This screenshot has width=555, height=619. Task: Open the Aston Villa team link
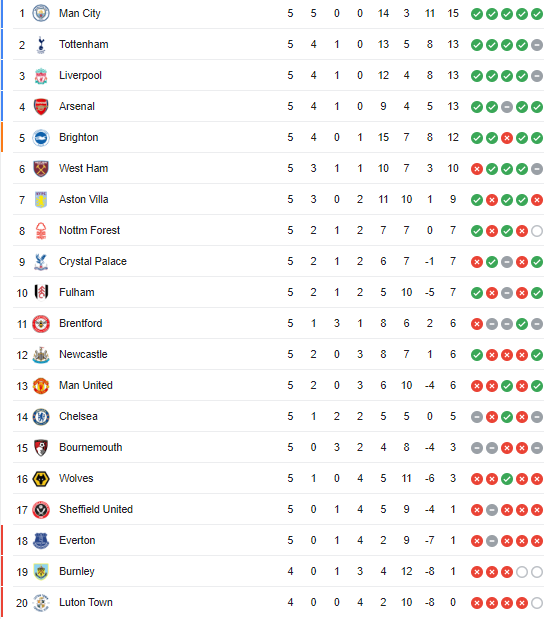[x=84, y=199]
